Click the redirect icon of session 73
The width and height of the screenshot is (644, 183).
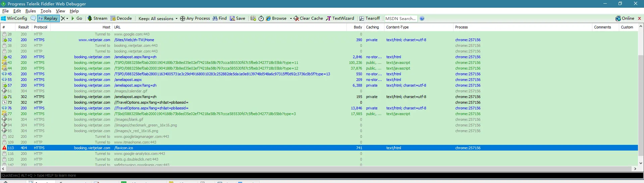click(x=4, y=102)
